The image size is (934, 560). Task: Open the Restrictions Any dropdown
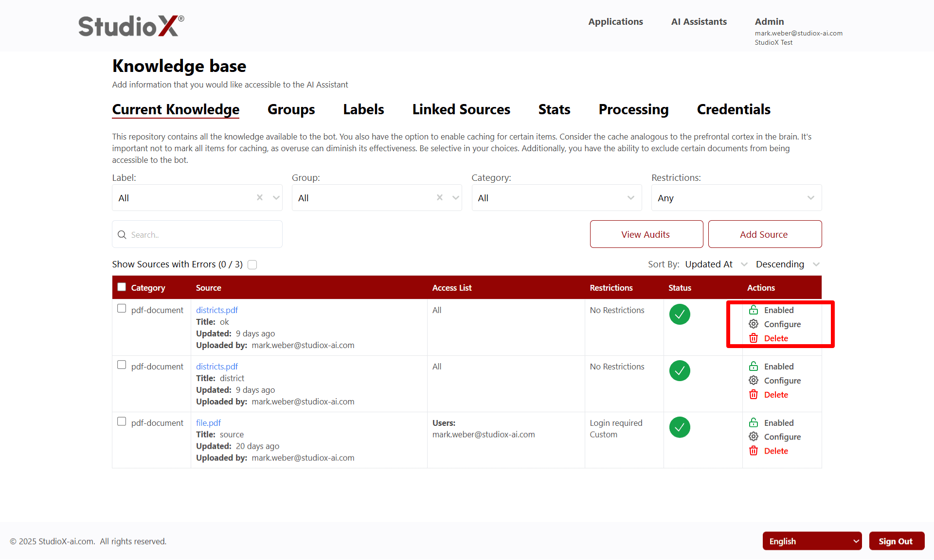[x=736, y=198]
